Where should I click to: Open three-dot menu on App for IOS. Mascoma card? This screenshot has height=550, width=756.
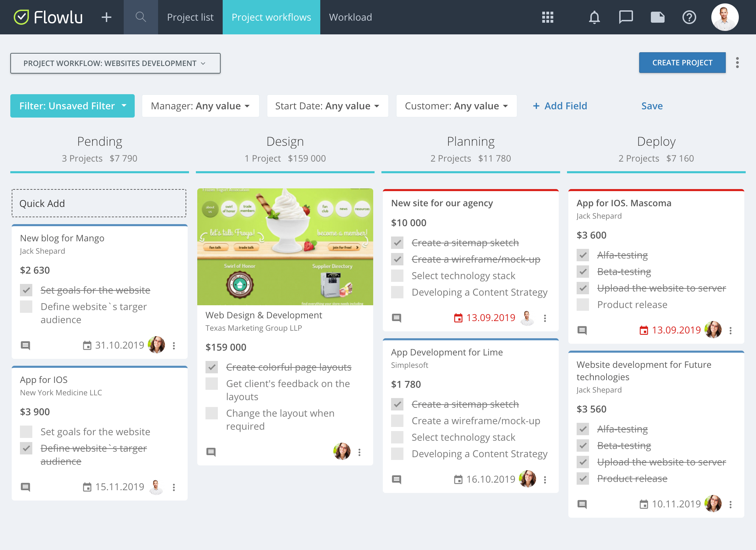coord(731,330)
